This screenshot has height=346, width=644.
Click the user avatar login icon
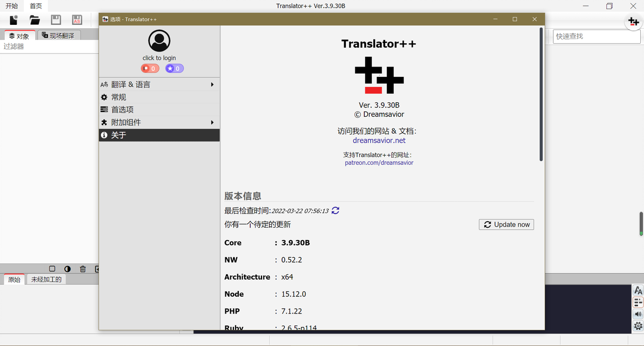159,41
